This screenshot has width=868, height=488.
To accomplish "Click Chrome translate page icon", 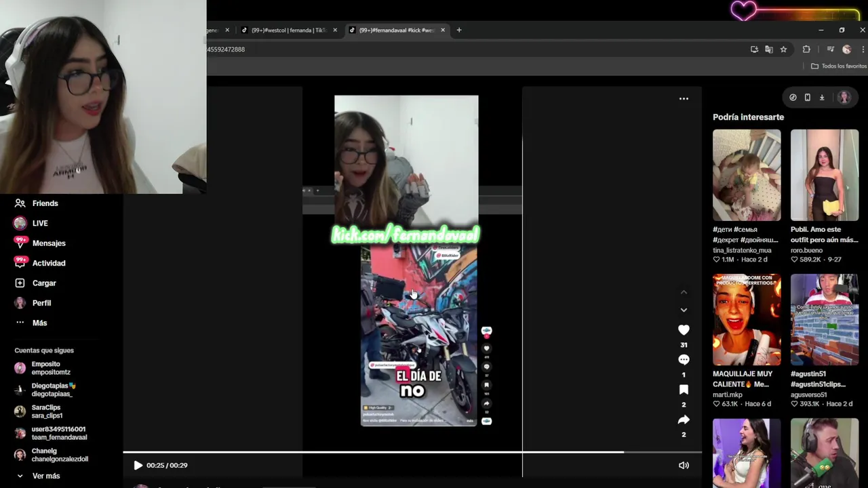I will (x=768, y=49).
